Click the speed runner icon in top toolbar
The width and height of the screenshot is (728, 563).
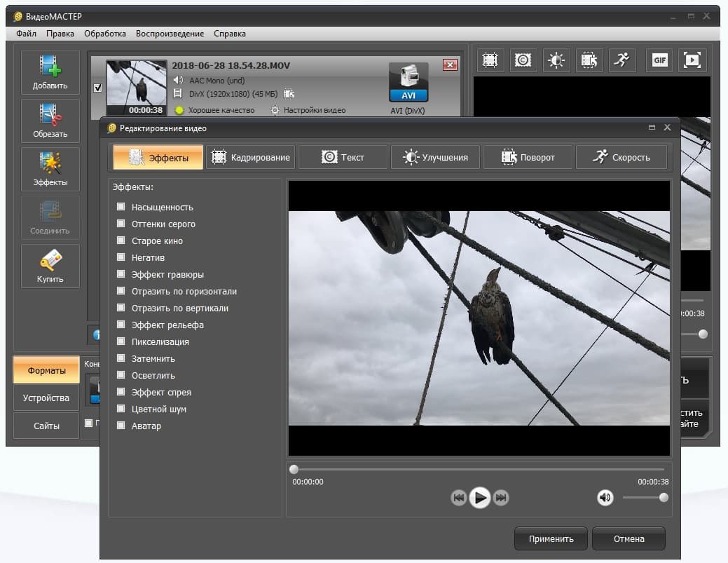coord(621,60)
